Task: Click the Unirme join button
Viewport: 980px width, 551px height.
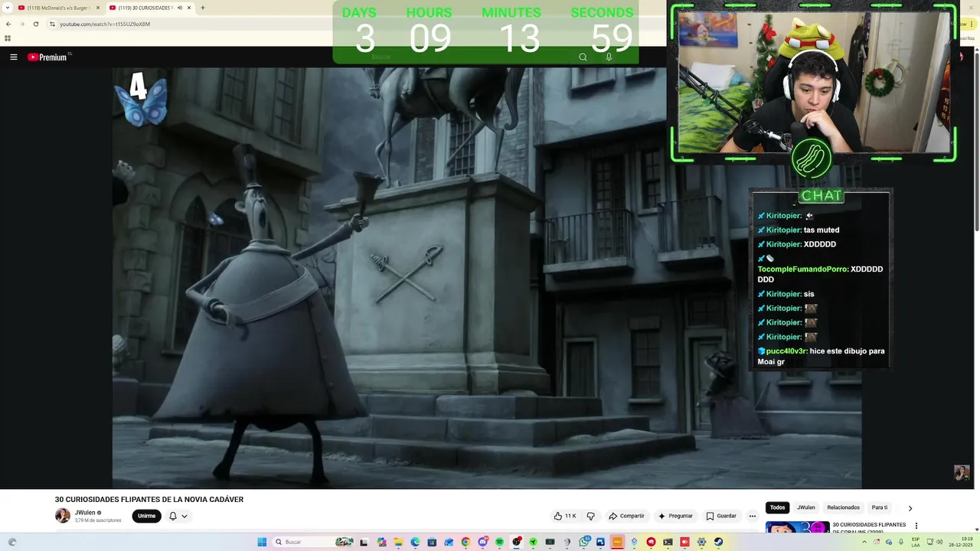Action: (146, 516)
